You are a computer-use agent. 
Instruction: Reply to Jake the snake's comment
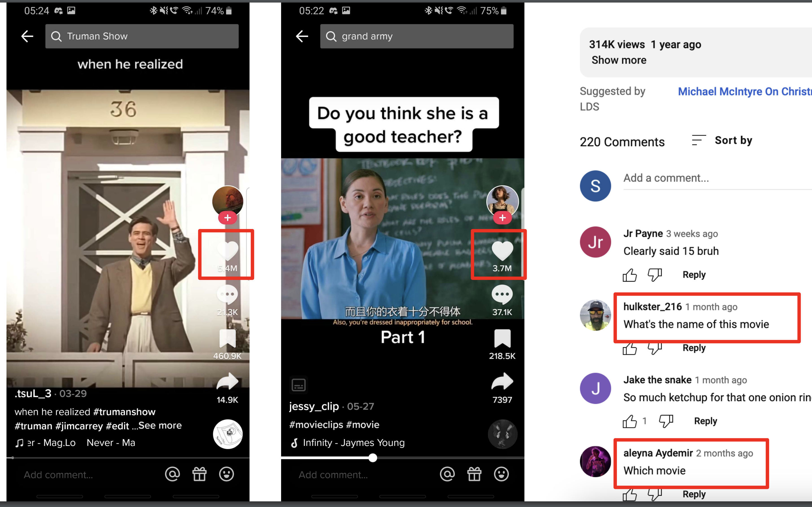705,421
